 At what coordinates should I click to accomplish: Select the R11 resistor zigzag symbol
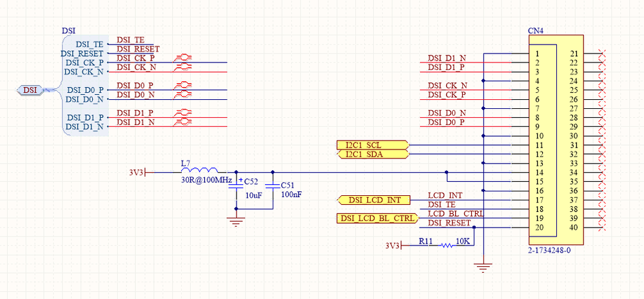(447, 246)
